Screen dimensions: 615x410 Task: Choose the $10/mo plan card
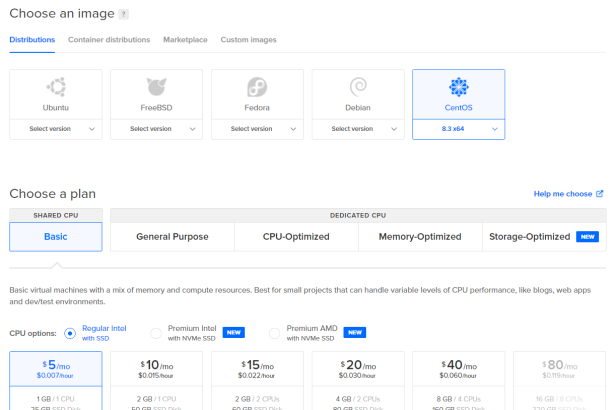click(156, 381)
